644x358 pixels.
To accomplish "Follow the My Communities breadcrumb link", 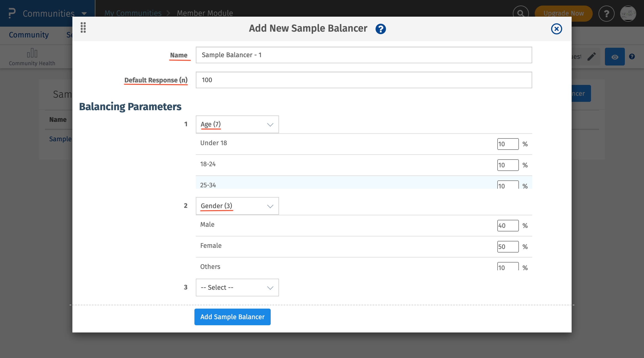I will [x=133, y=13].
